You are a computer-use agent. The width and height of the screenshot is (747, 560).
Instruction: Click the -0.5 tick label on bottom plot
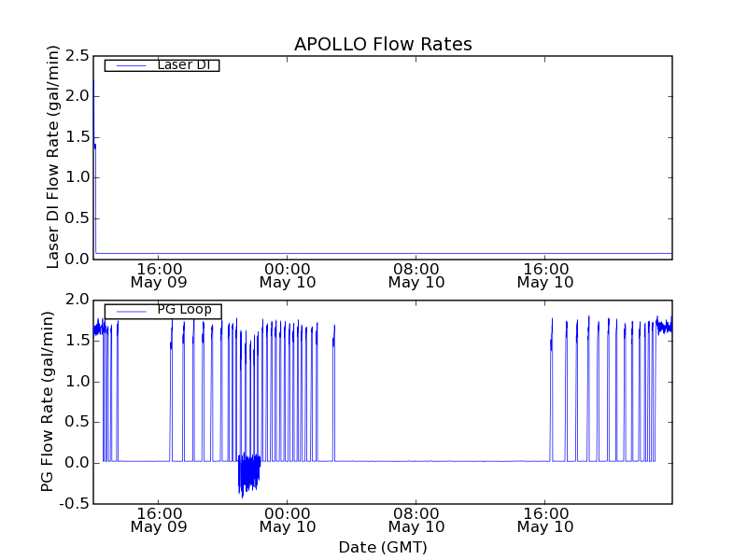pos(74,504)
